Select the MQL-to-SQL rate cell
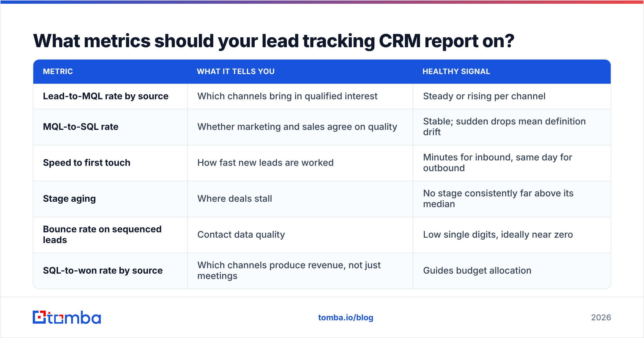Image resolution: width=644 pixels, height=338 pixels. click(x=110, y=127)
